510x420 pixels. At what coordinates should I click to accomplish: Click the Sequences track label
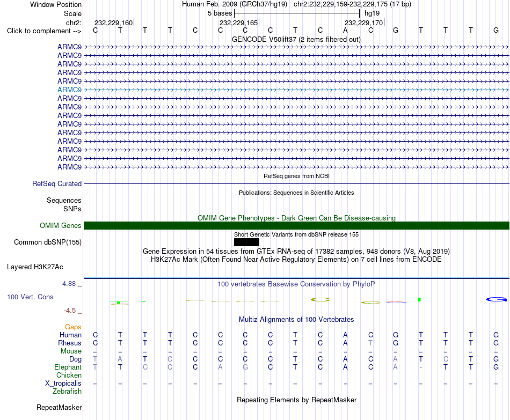(x=64, y=200)
